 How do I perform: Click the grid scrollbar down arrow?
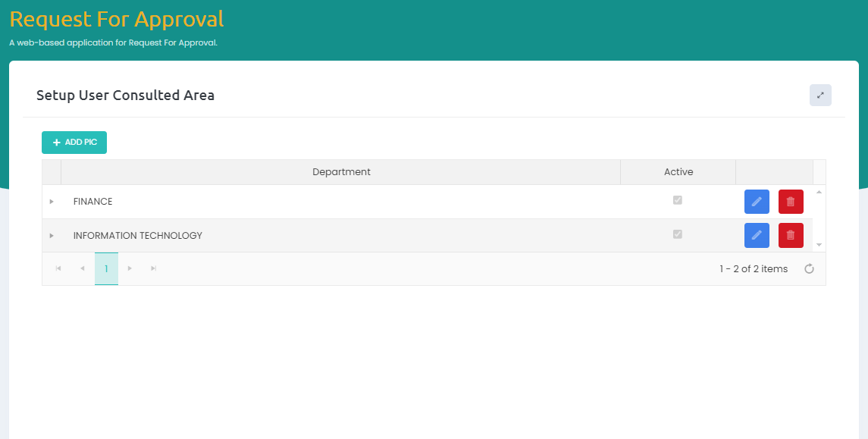coord(819,245)
